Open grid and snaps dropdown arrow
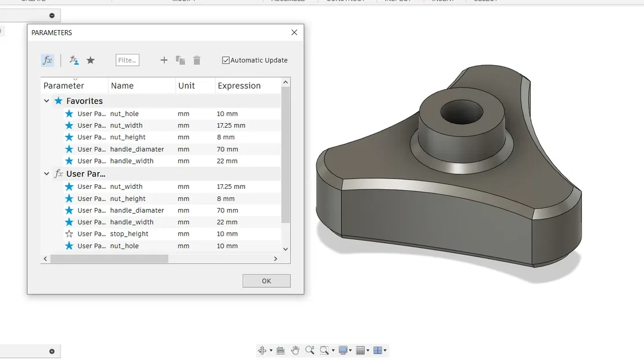The width and height of the screenshot is (644, 361). click(368, 351)
